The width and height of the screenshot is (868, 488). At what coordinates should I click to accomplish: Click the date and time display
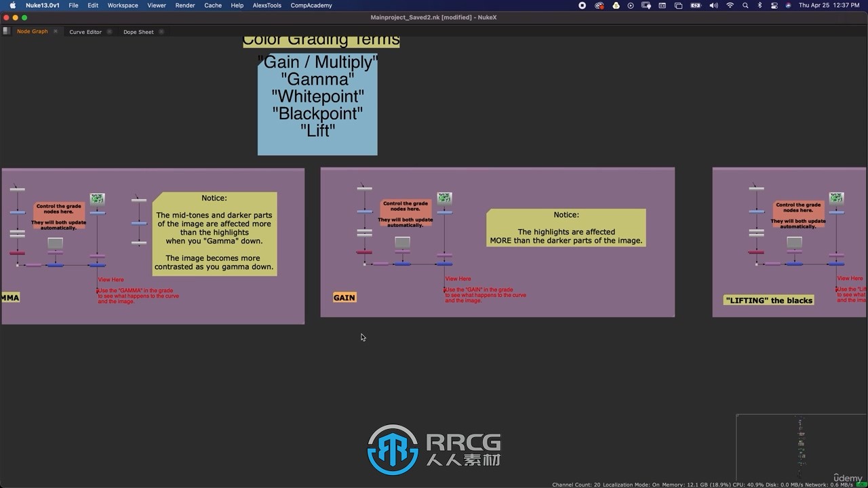coord(829,5)
